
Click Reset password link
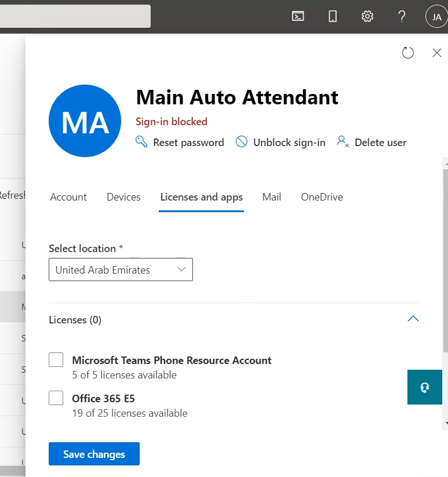180,143
